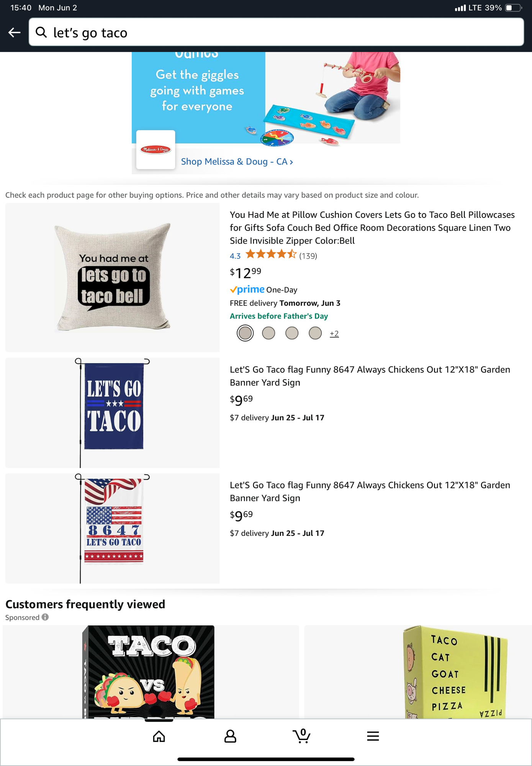
Task: Tap the back arrow icon
Action: coord(15,33)
